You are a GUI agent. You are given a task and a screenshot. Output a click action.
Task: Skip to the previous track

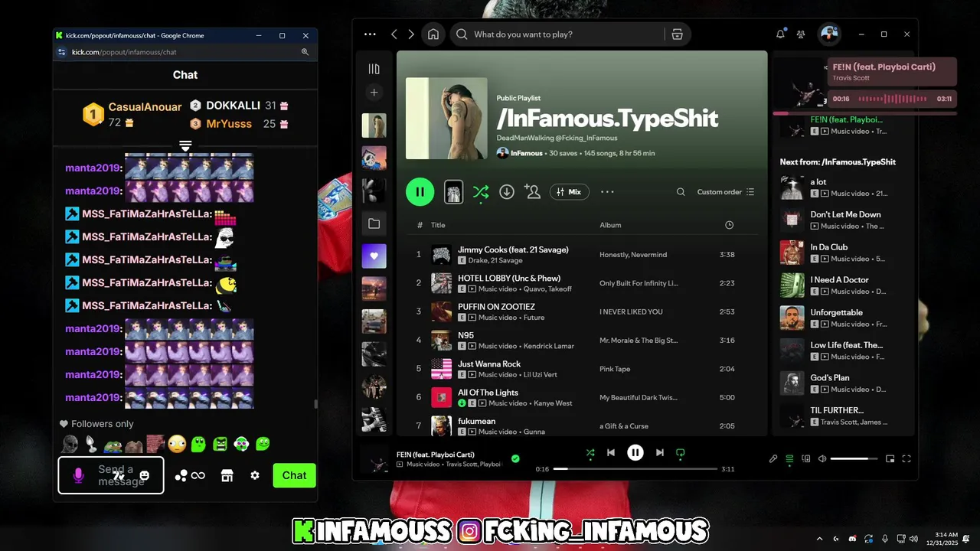[611, 452]
